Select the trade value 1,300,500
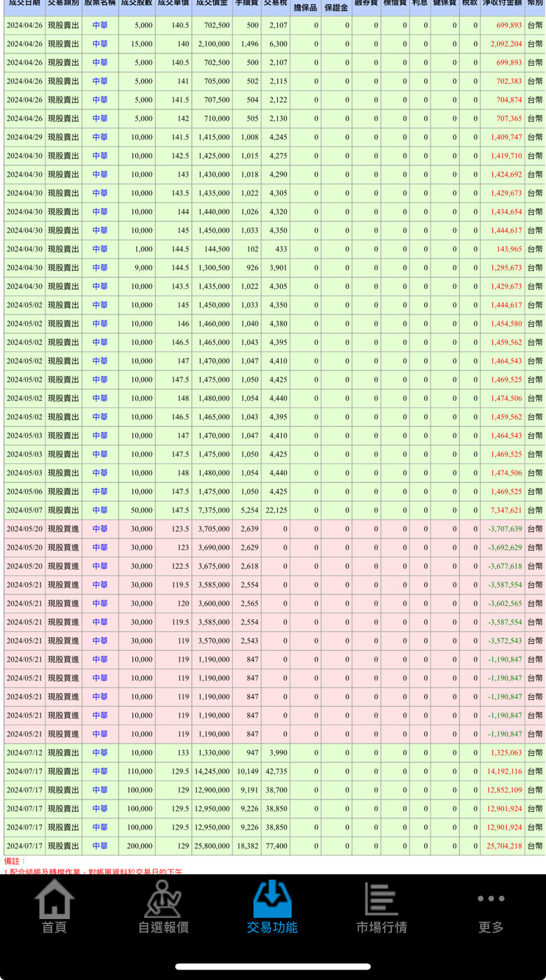Viewport: 546px width, 980px height. point(213,267)
